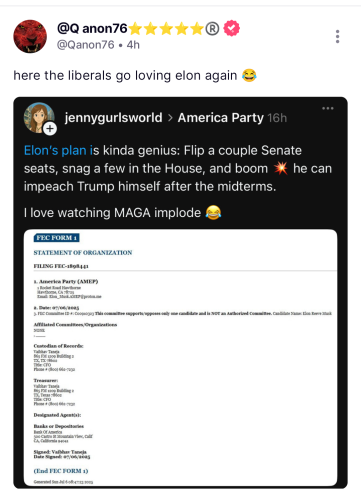Open the quoted post's horizontal ellipsis menu
The height and width of the screenshot is (500, 361).
(328, 108)
